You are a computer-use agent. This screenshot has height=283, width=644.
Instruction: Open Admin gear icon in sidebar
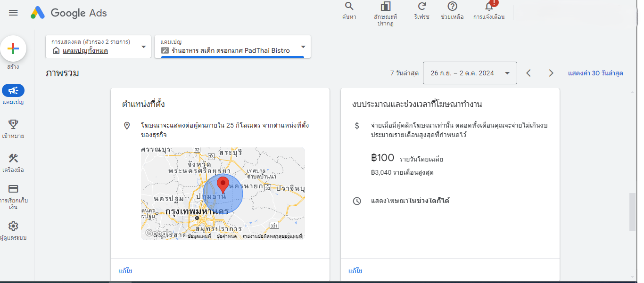(13, 226)
